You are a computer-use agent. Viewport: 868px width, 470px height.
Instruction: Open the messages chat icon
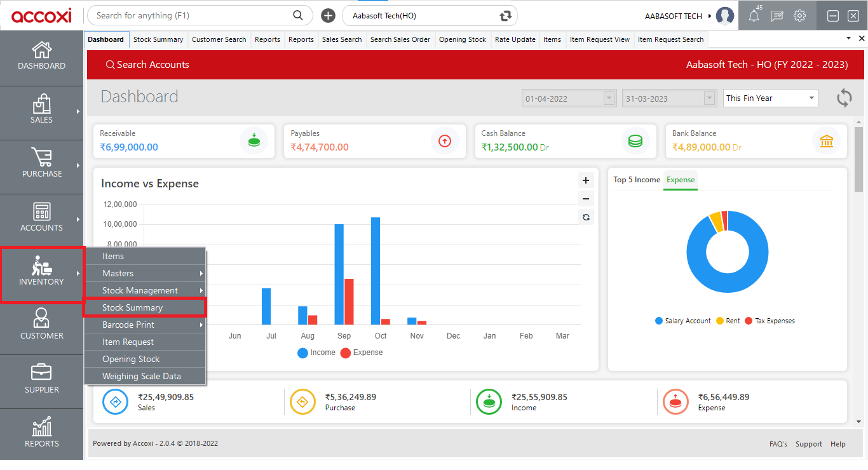[777, 16]
